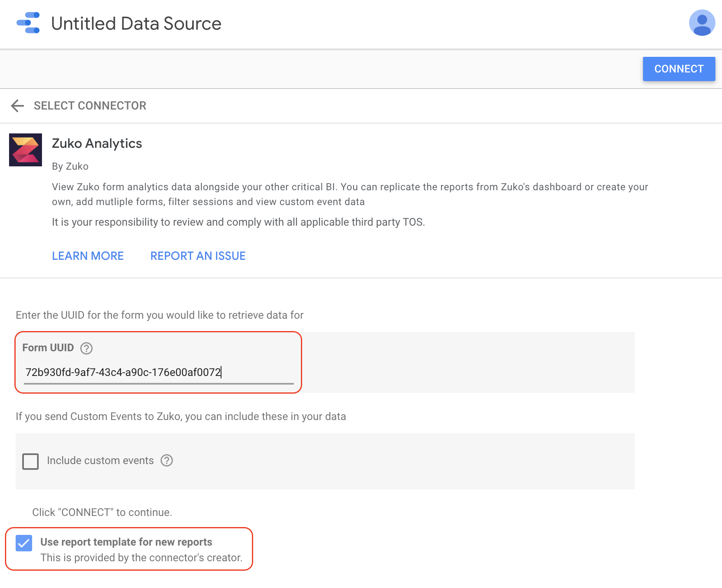Click the entered UUID value to edit it

coord(123,372)
